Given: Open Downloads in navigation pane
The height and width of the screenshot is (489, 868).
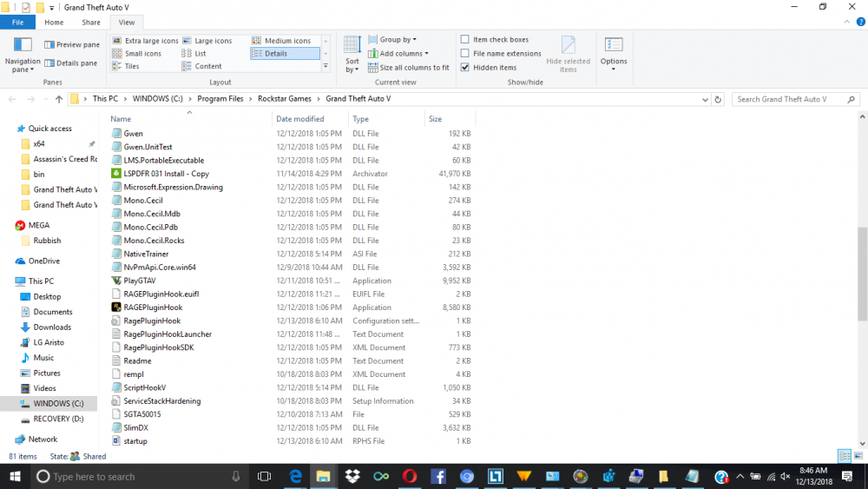Looking at the screenshot, I should 52,327.
